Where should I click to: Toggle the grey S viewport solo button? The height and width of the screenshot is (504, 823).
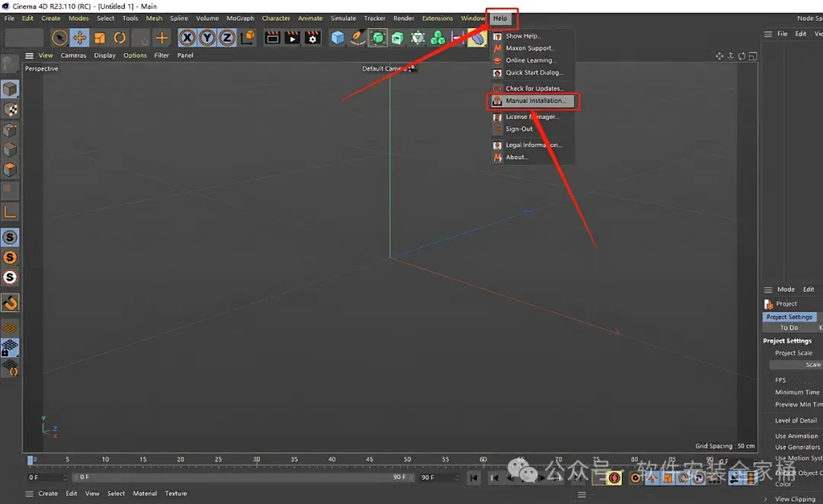(x=10, y=238)
